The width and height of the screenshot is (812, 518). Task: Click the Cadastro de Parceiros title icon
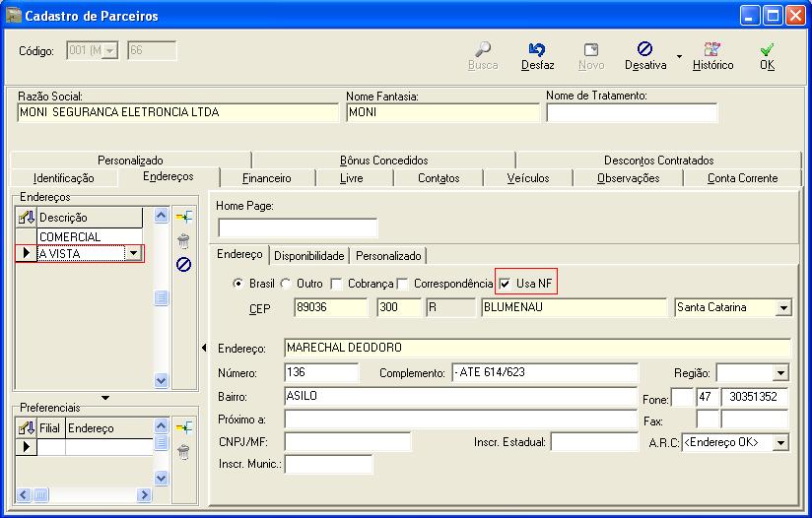14,15
